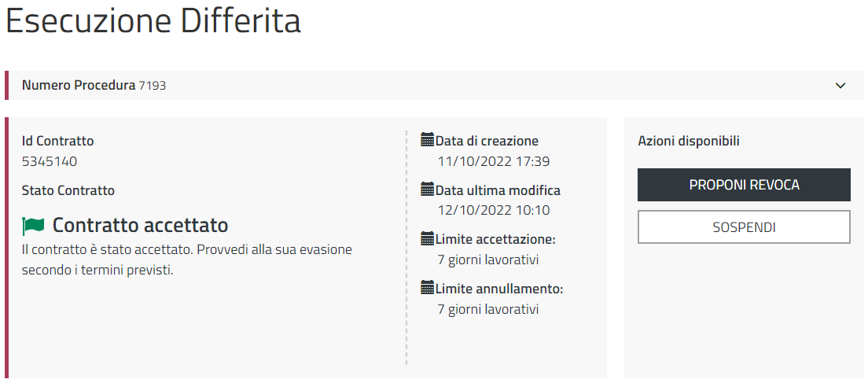Click the calendar icon beside Data ultima modifica
Image resolution: width=868 pixels, height=383 pixels.
pyautogui.click(x=428, y=190)
